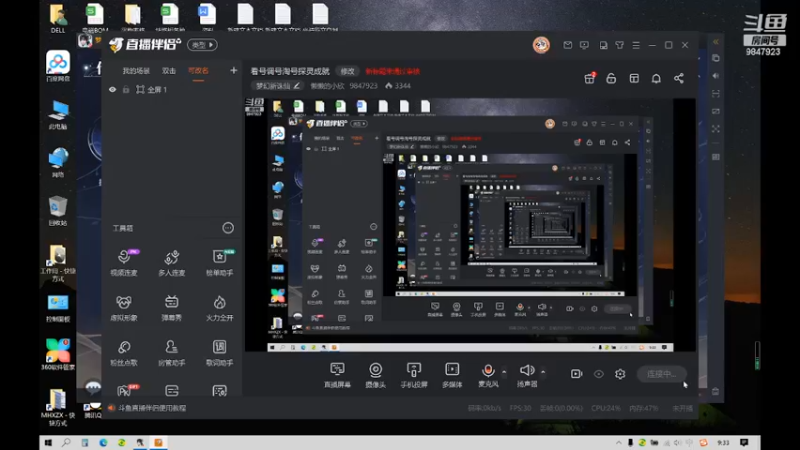The image size is (800, 450).
Task: Open the 视频连麦 tool in the toolbox
Action: pos(124,262)
